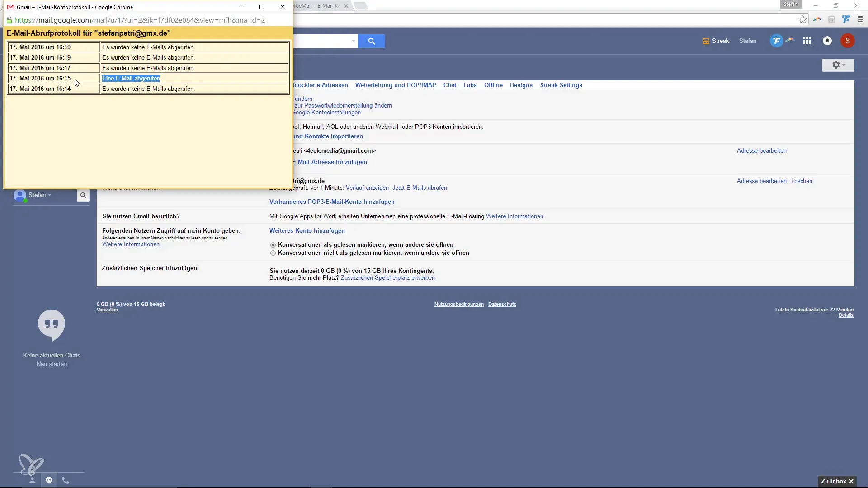Click the '17. Mai 2016 um 16:14' log cell
868x488 pixels.
54,89
